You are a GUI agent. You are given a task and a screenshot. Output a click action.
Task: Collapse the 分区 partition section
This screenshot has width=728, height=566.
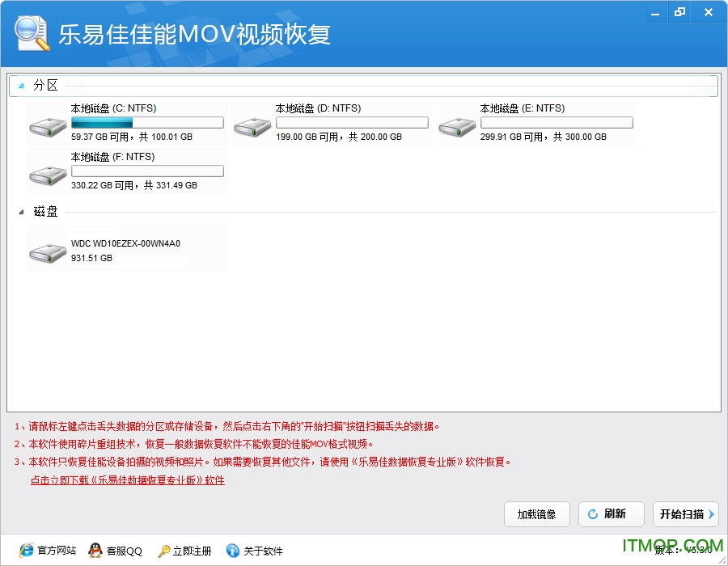pos(21,86)
